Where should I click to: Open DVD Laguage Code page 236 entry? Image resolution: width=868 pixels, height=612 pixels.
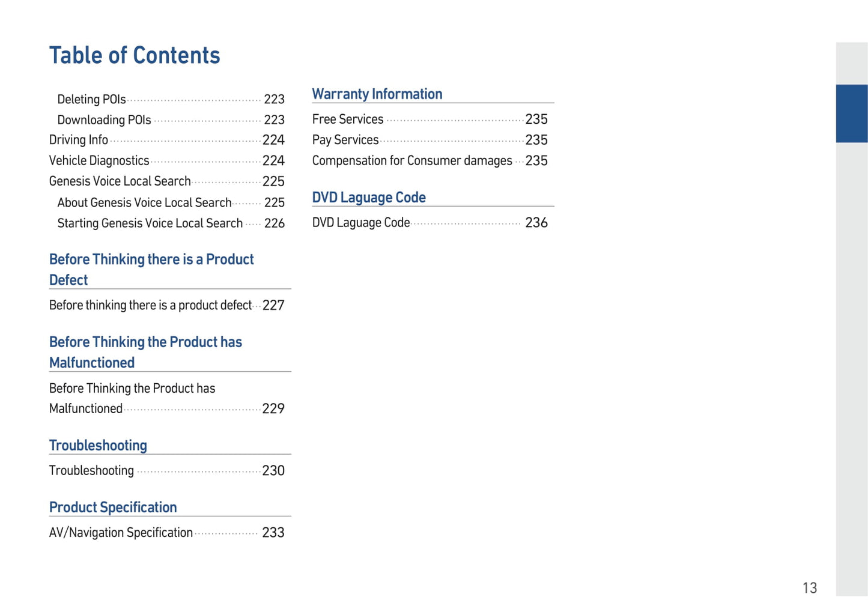point(361,223)
